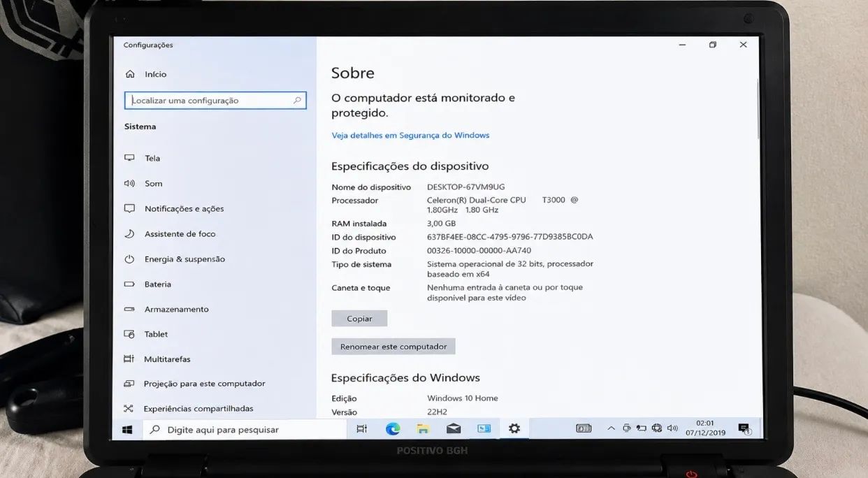The width and height of the screenshot is (868, 478).
Task: Click the processor value Celeron(R) Dual-Core
Action: pos(502,205)
